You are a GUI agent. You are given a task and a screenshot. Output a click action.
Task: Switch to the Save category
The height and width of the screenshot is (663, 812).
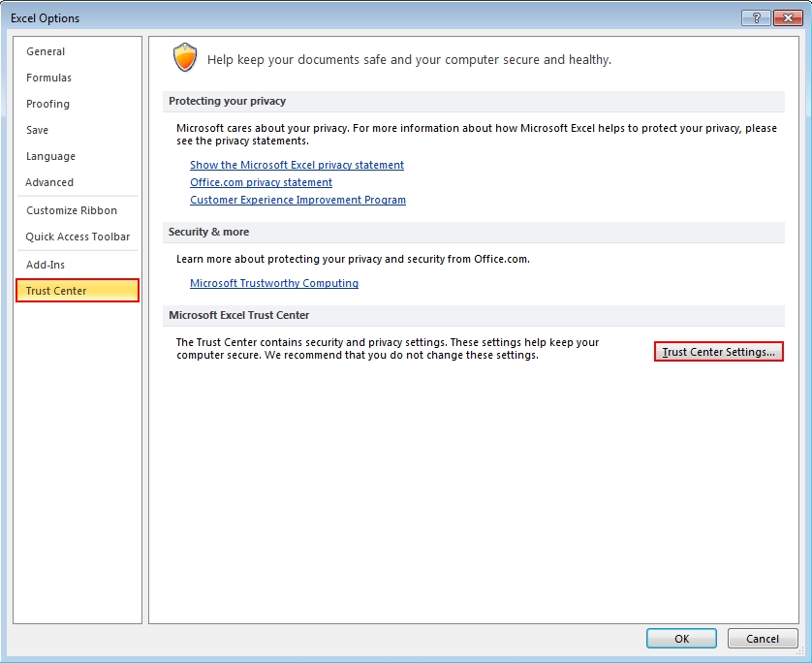(x=37, y=130)
